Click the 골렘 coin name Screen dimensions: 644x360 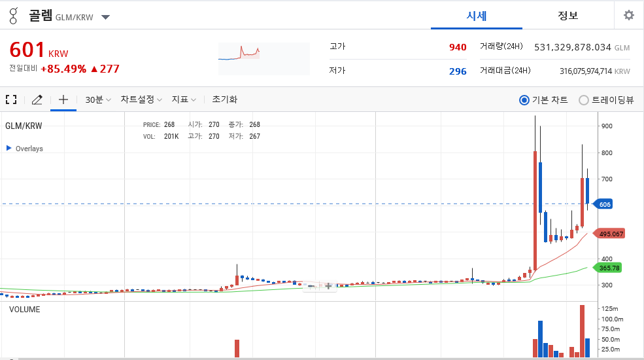tap(41, 16)
